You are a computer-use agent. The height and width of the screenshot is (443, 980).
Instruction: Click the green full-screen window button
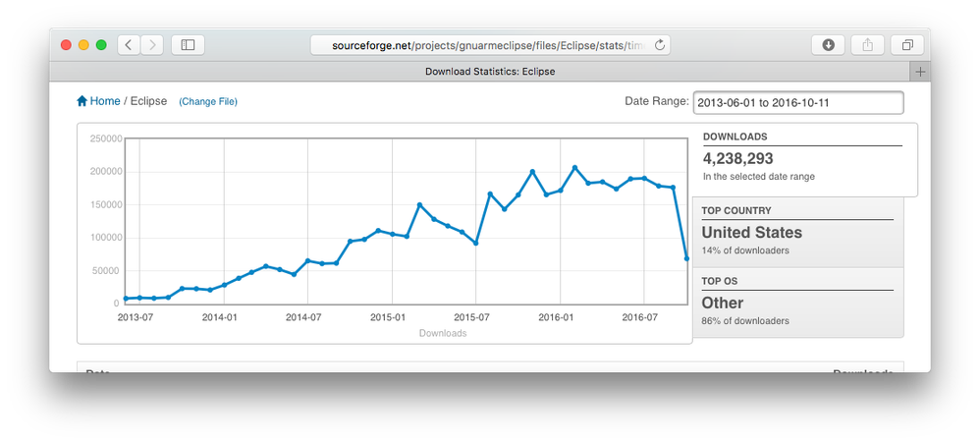(101, 45)
